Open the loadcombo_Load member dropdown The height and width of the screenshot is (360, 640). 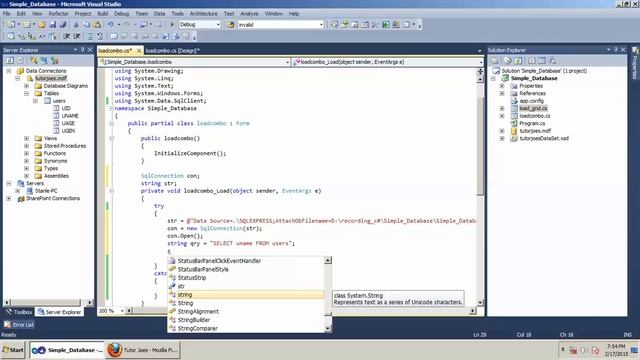(481, 62)
